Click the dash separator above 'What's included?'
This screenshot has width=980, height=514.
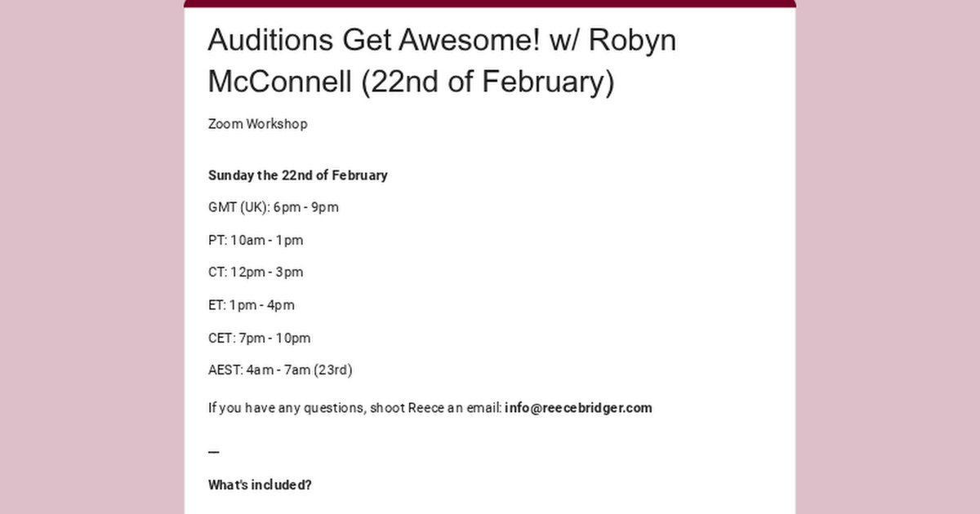click(214, 451)
